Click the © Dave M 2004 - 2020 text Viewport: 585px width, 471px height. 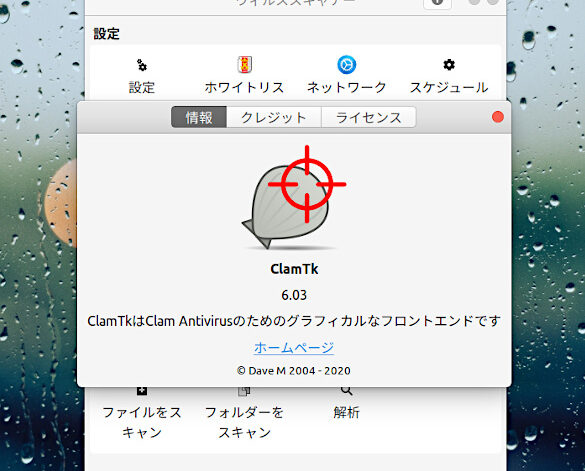click(x=294, y=371)
